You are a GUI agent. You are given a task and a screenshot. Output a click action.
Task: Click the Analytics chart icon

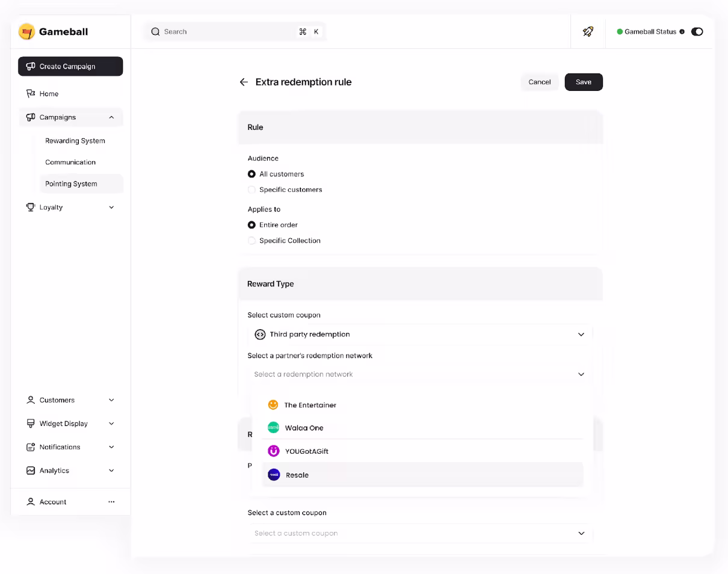pyautogui.click(x=31, y=470)
